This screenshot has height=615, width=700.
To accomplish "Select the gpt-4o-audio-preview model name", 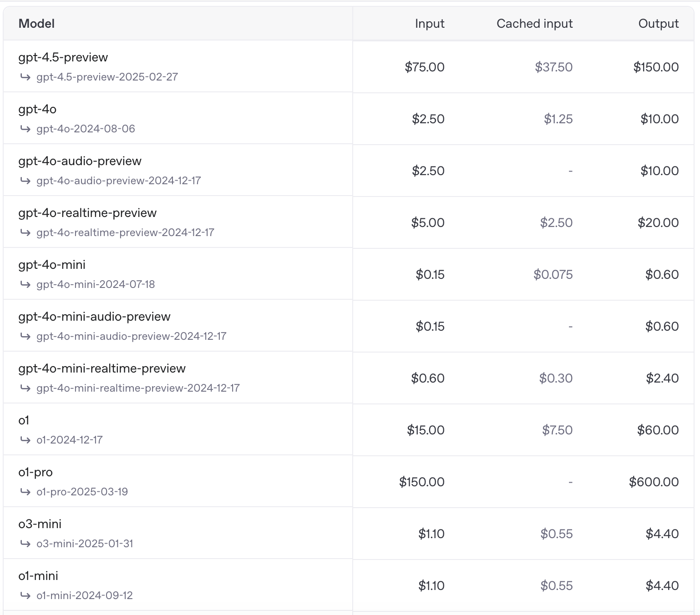I will [80, 161].
